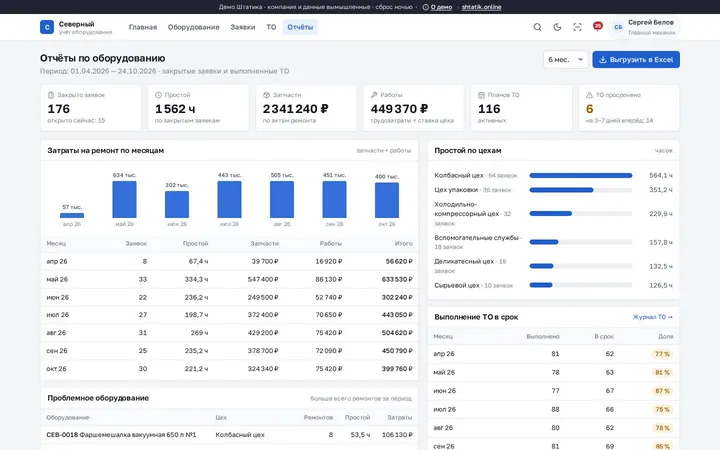This screenshot has width=720, height=450.
Task: Click the Запчасти column header in table
Action: click(264, 243)
